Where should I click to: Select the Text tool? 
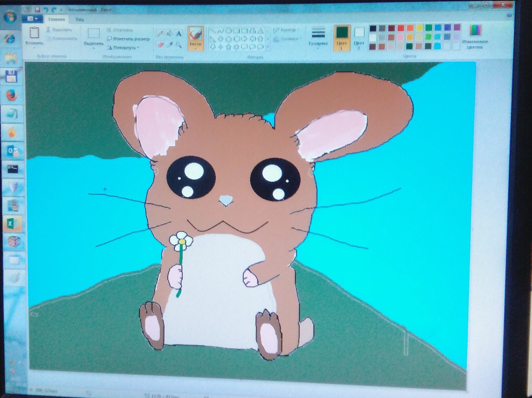click(x=179, y=34)
